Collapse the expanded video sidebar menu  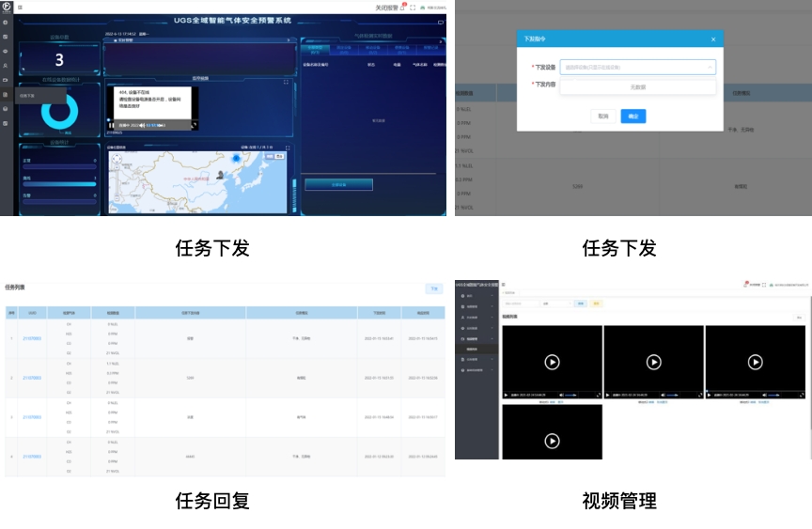coord(476,338)
